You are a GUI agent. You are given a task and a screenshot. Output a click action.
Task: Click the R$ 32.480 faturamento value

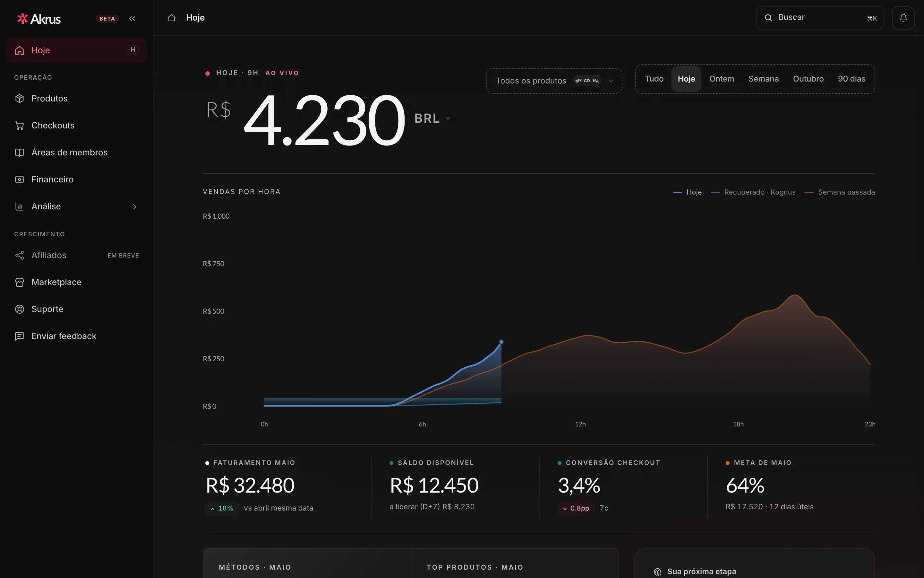click(250, 485)
